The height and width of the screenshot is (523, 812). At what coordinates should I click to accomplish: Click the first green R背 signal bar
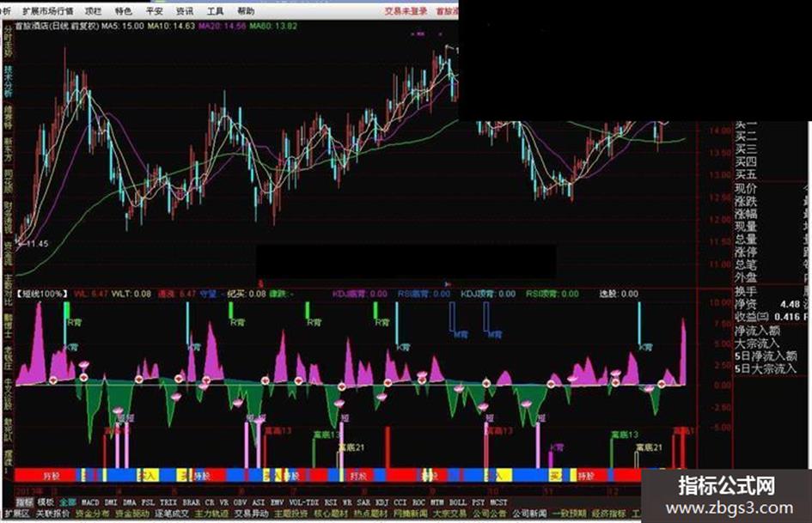67,311
